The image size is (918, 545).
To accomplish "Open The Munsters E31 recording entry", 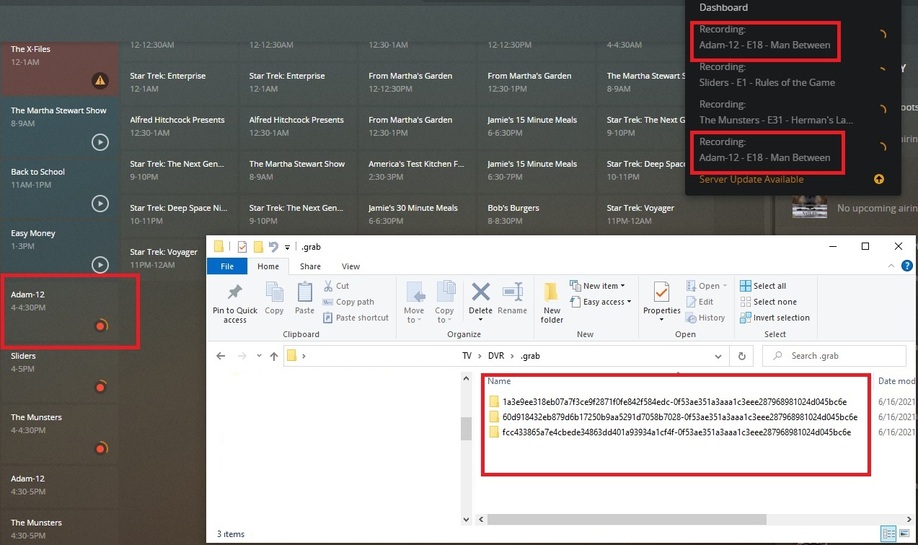I will point(776,112).
